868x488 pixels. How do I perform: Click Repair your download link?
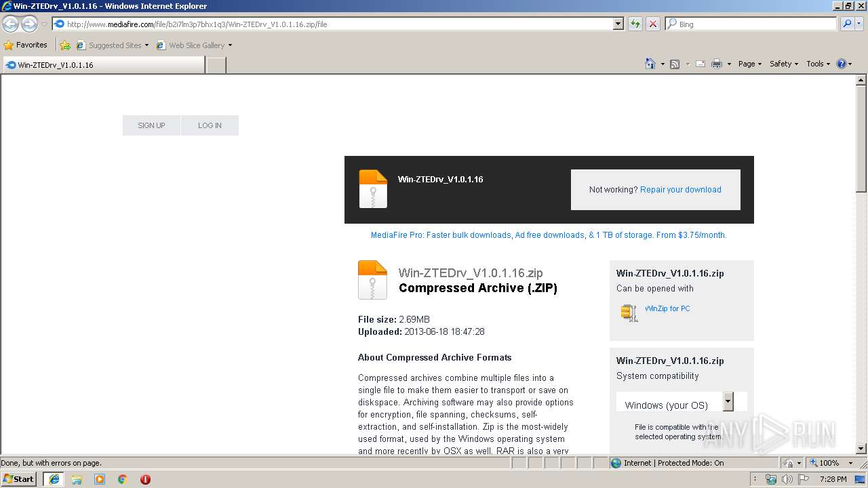click(x=681, y=190)
